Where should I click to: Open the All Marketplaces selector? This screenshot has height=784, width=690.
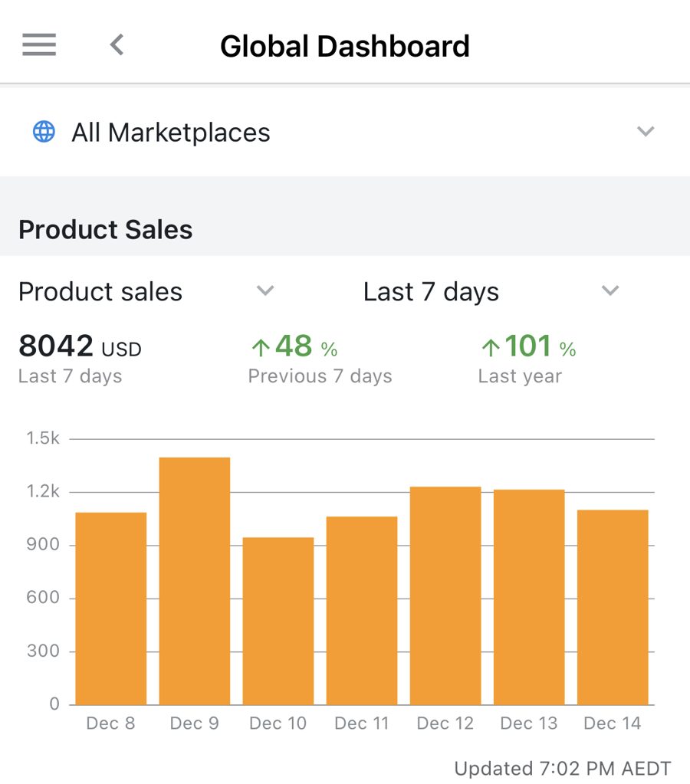point(345,132)
